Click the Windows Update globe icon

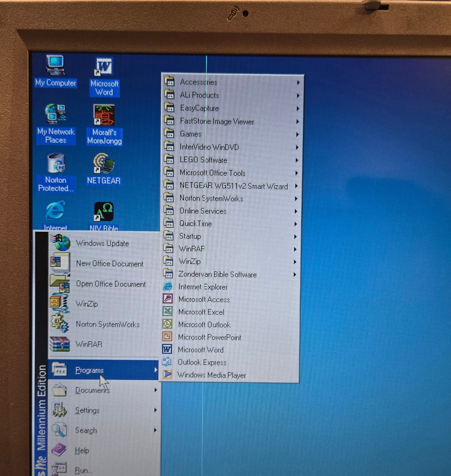60,242
